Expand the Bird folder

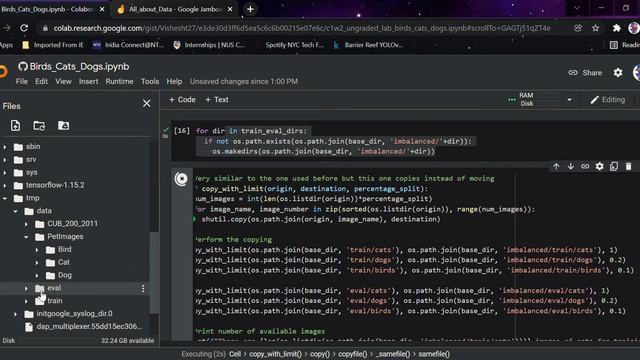[x=37, y=250]
